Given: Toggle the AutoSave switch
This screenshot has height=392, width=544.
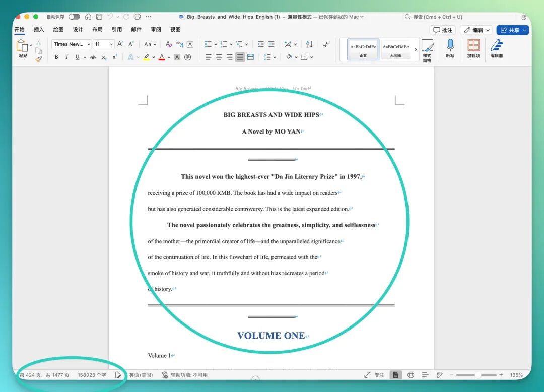Looking at the screenshot, I should pyautogui.click(x=74, y=17).
